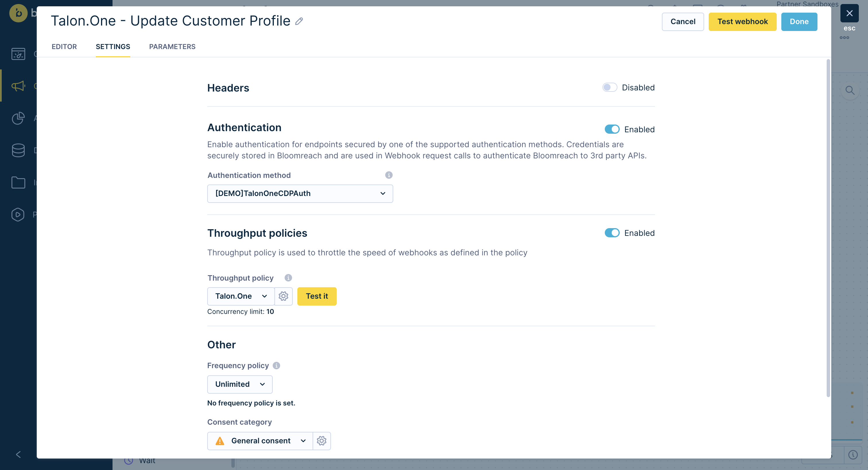Disable the Throughput policies toggle
The image size is (868, 470).
(x=611, y=233)
